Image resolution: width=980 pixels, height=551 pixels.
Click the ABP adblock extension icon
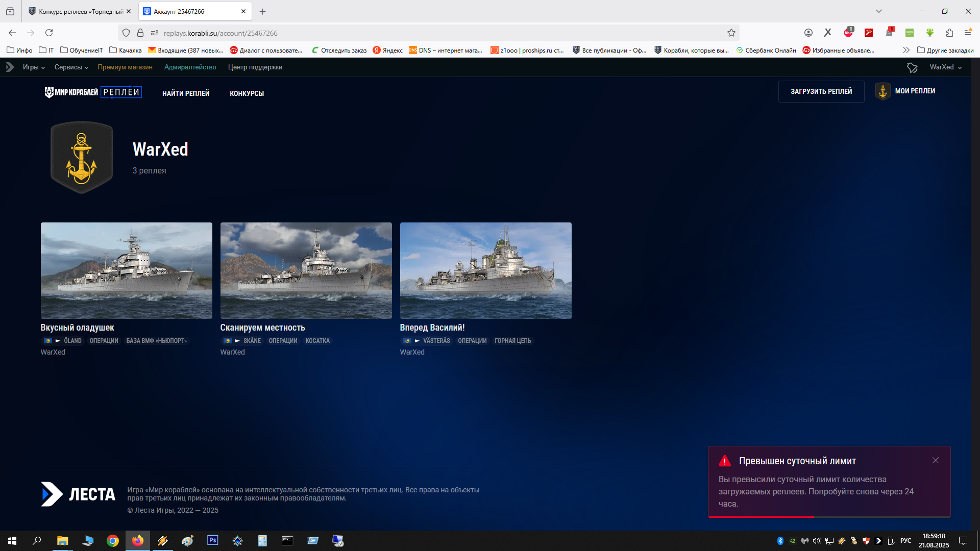848,32
